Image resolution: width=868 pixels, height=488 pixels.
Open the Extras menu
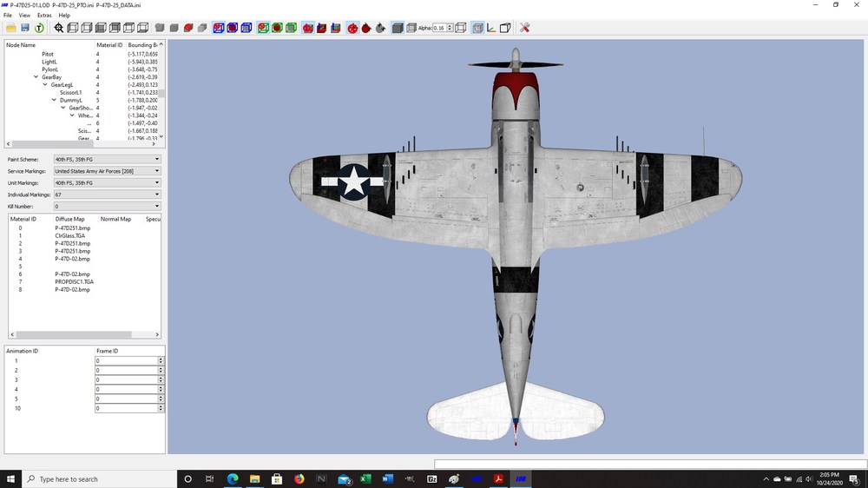[44, 16]
